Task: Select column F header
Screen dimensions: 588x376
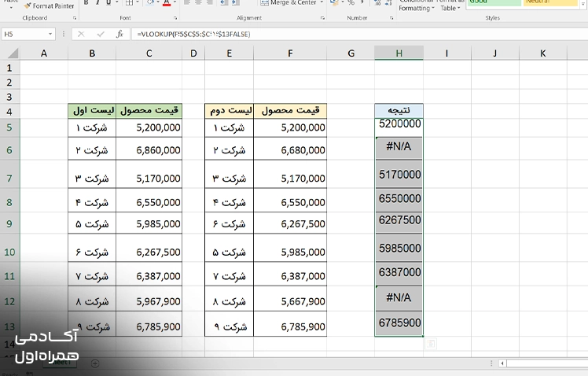Action: (x=290, y=53)
